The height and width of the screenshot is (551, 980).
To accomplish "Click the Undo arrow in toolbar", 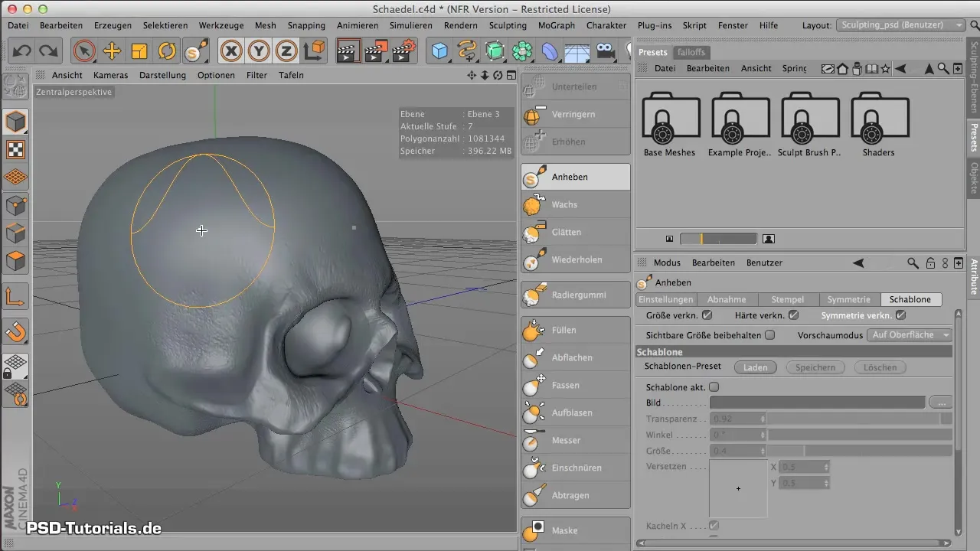I will [x=21, y=51].
